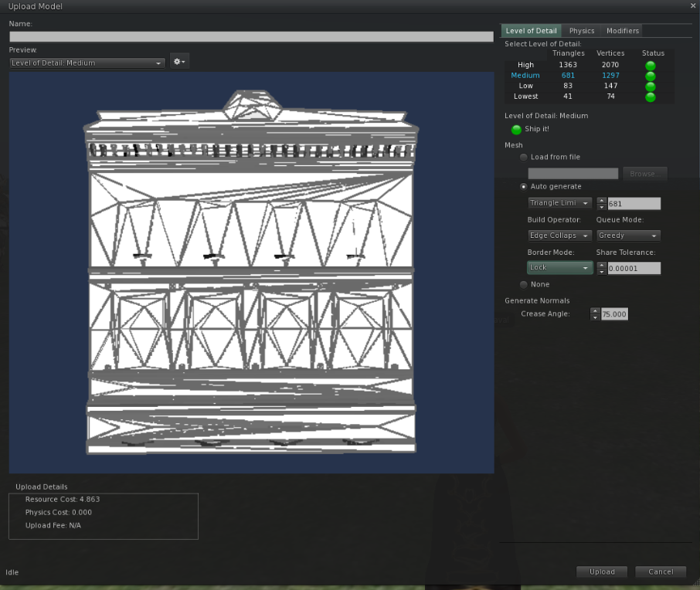The height and width of the screenshot is (590, 700).
Task: Click the model Name input field
Action: (x=251, y=36)
